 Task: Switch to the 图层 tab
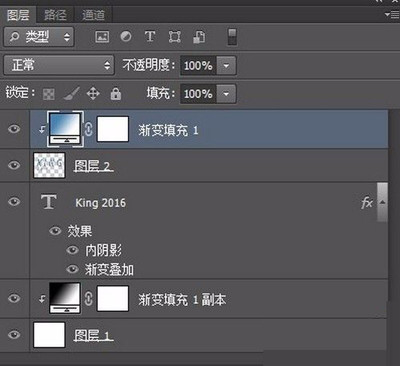pos(18,15)
